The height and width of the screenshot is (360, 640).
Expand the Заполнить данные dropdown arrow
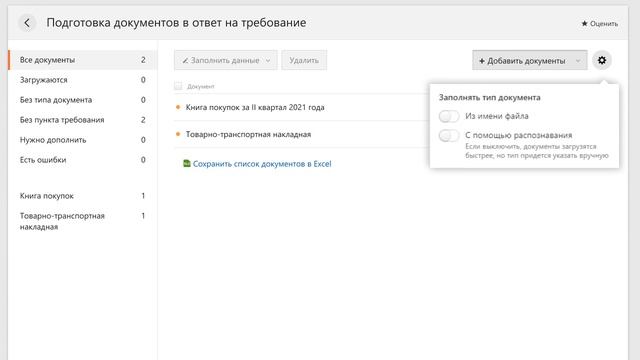tap(268, 60)
